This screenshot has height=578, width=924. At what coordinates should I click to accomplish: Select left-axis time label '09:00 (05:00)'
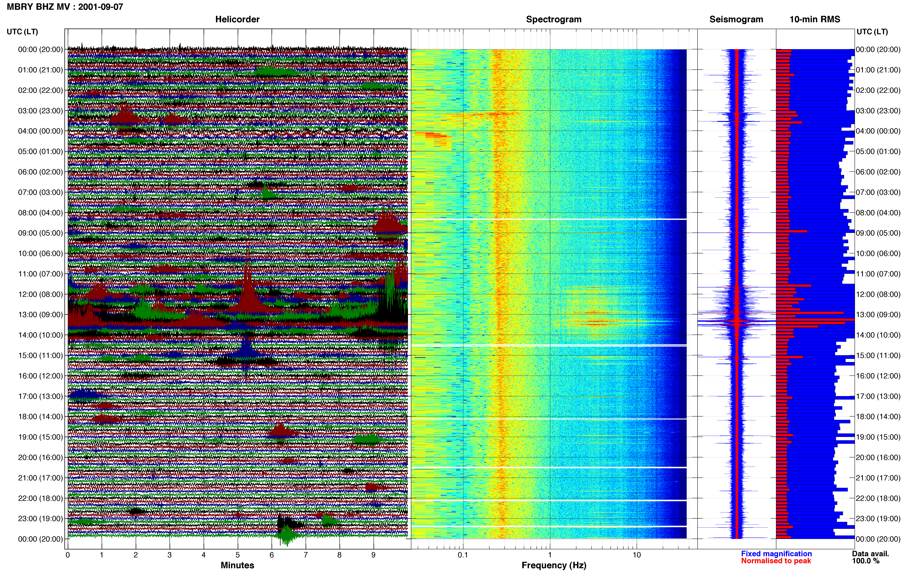click(41, 233)
